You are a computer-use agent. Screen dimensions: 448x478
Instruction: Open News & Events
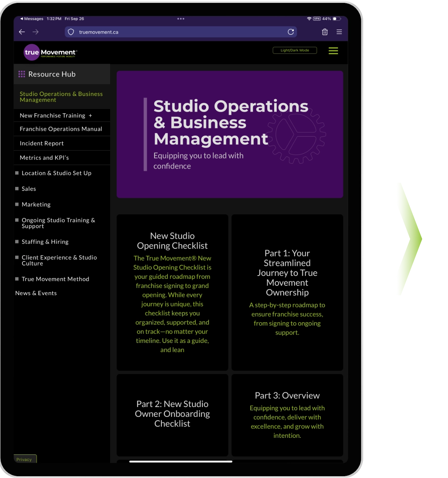pos(36,293)
